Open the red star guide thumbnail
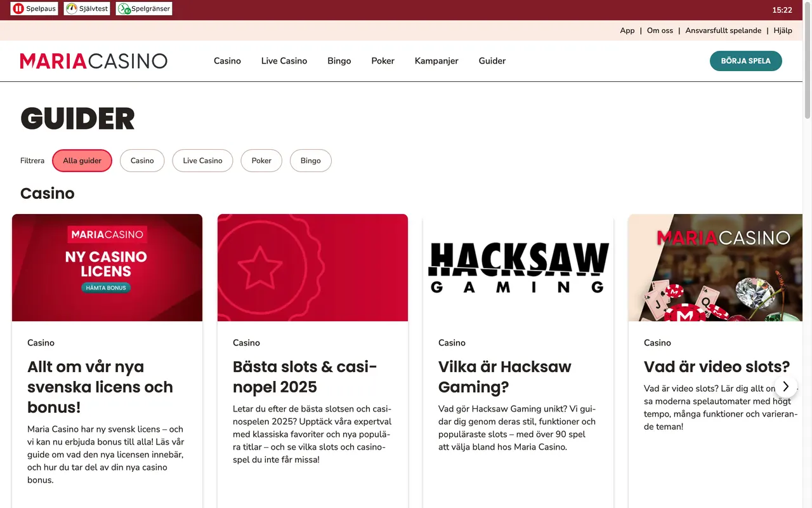Image resolution: width=812 pixels, height=508 pixels. (313, 267)
